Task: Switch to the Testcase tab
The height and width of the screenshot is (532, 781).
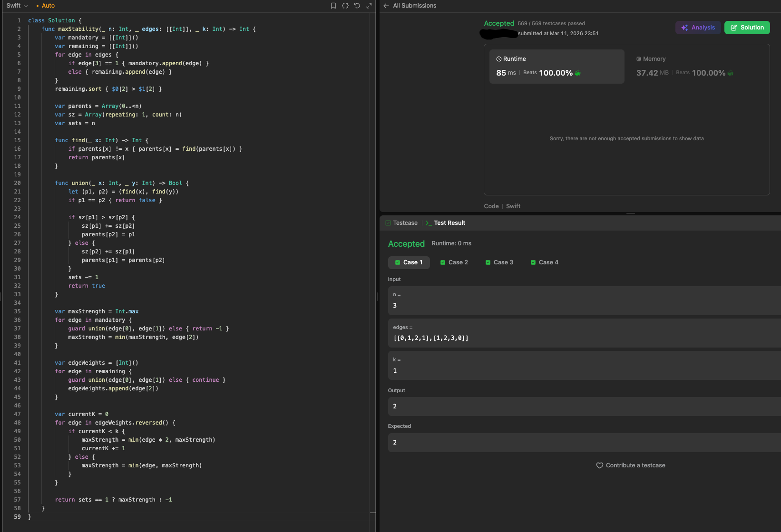Action: pos(401,223)
